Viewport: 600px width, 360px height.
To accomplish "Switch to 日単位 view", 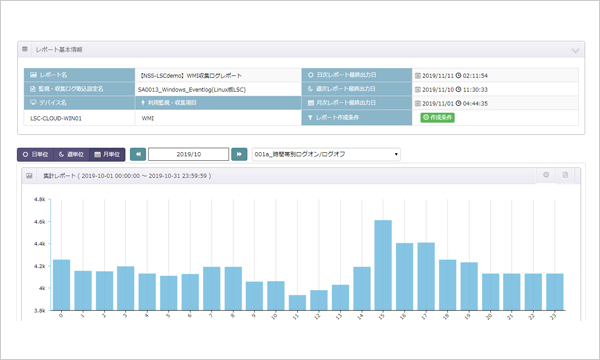I will (36, 155).
